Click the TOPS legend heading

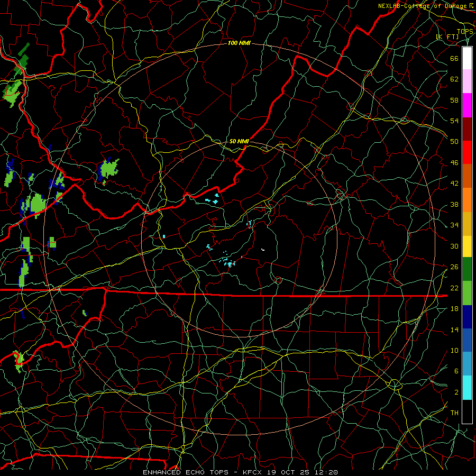tap(465, 31)
